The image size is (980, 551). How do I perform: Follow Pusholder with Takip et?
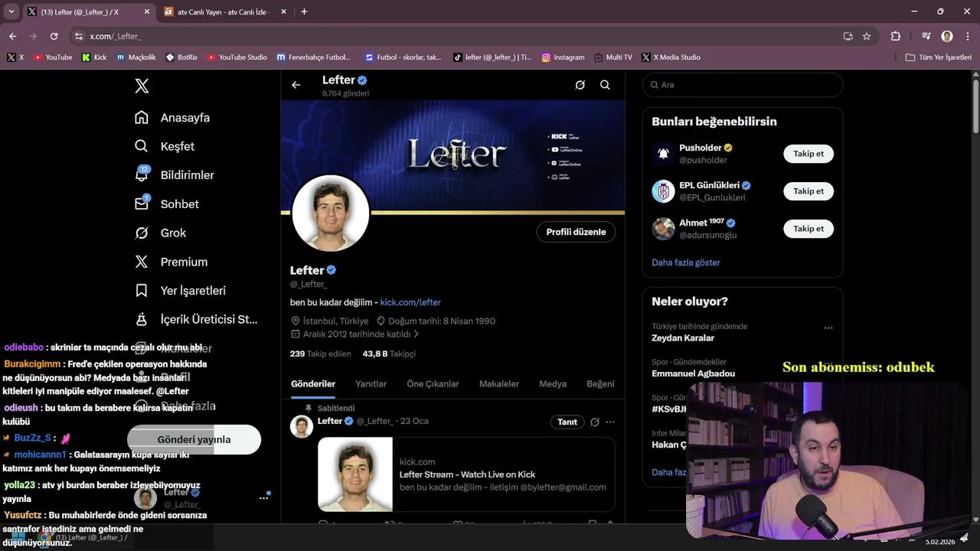click(x=808, y=154)
